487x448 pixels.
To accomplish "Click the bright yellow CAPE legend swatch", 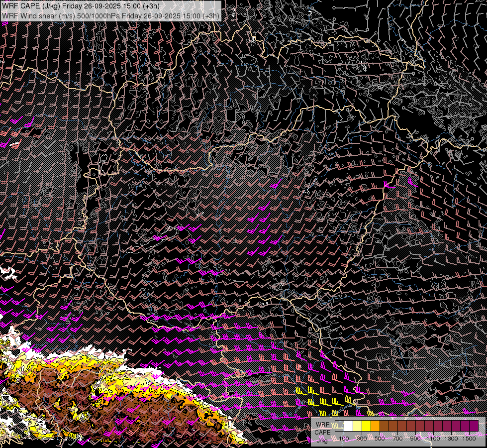I will pos(367,426).
